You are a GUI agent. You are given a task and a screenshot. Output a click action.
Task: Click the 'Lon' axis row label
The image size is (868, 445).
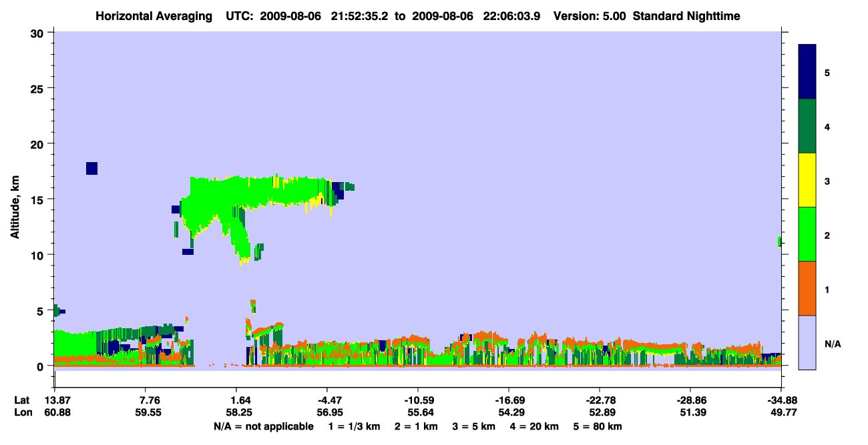[23, 412]
